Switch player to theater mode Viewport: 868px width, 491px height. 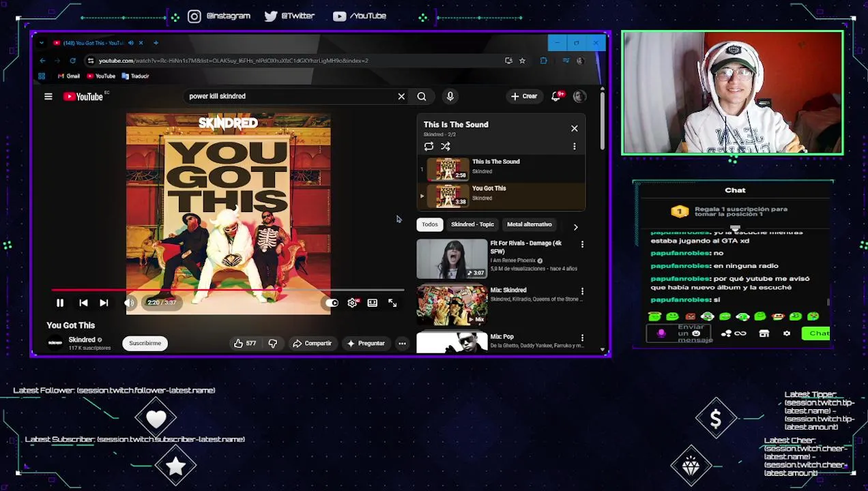coord(373,303)
